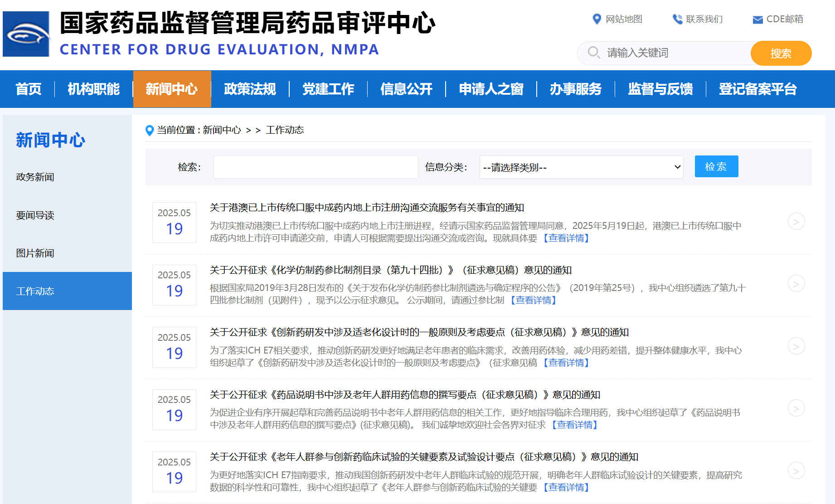835x504 pixels.
Task: Open the 信息分类 category dropdown
Action: pyautogui.click(x=581, y=167)
